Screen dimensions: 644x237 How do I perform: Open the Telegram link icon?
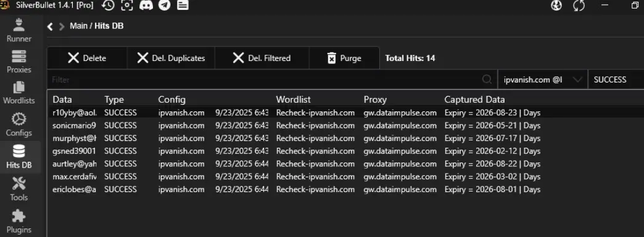(164, 6)
